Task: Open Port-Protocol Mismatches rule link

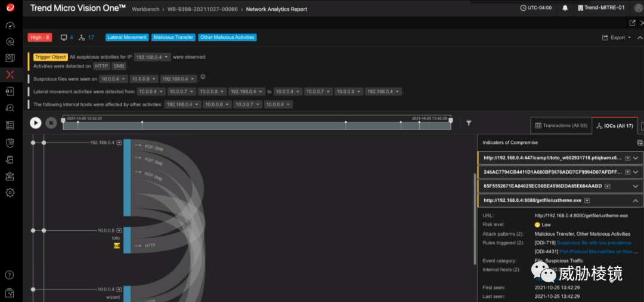Action: pyautogui.click(x=600, y=251)
